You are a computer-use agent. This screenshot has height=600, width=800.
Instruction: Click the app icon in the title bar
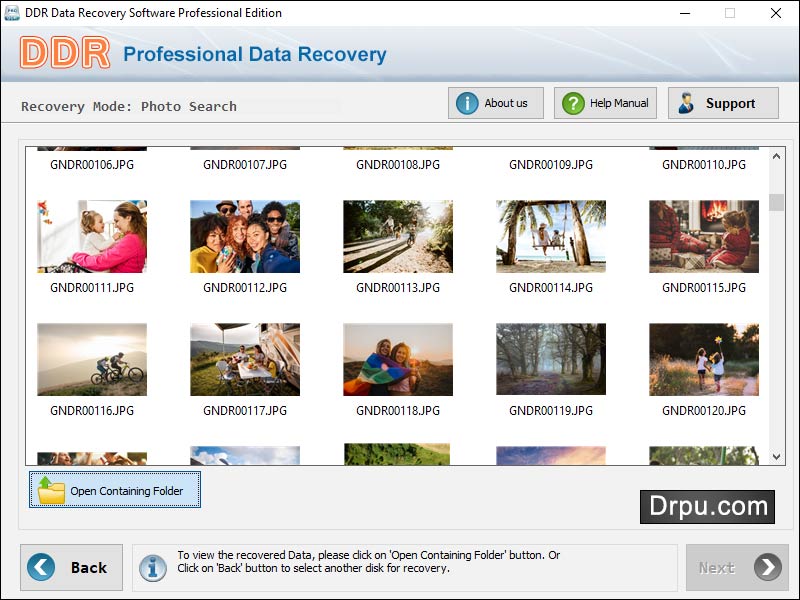(x=11, y=12)
